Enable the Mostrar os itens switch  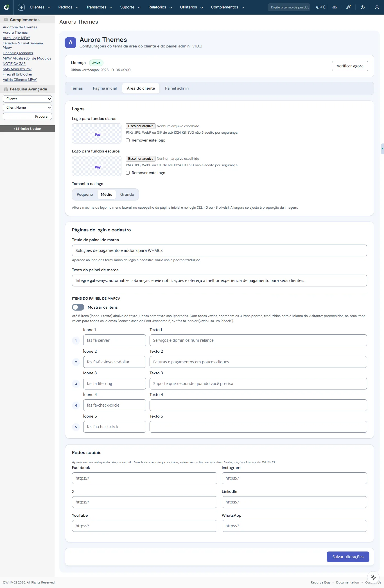(x=78, y=307)
